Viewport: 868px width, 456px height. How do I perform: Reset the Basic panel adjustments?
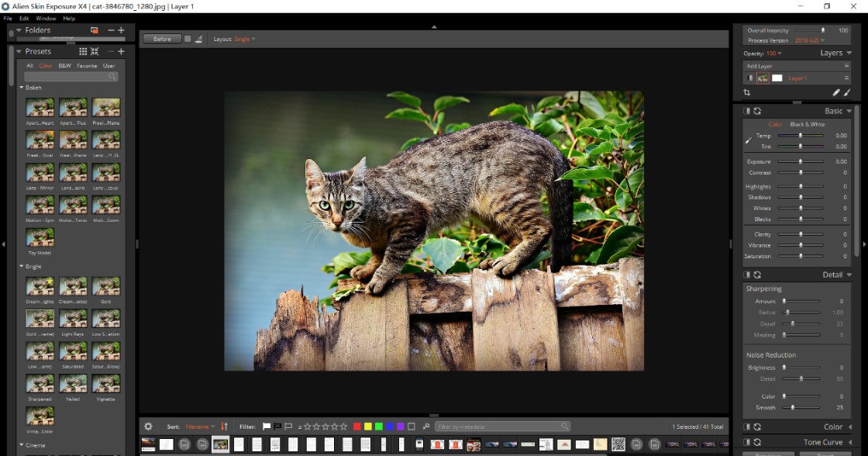757,111
